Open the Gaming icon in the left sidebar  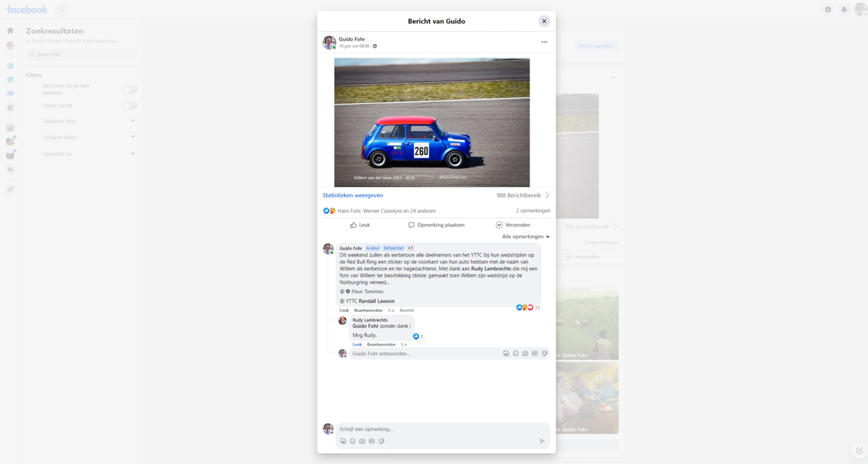tap(10, 94)
